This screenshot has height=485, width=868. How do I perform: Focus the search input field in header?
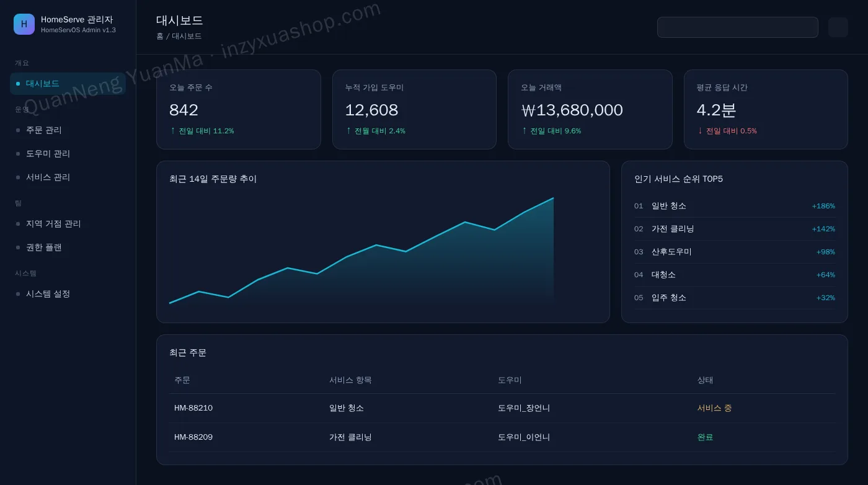point(737,27)
